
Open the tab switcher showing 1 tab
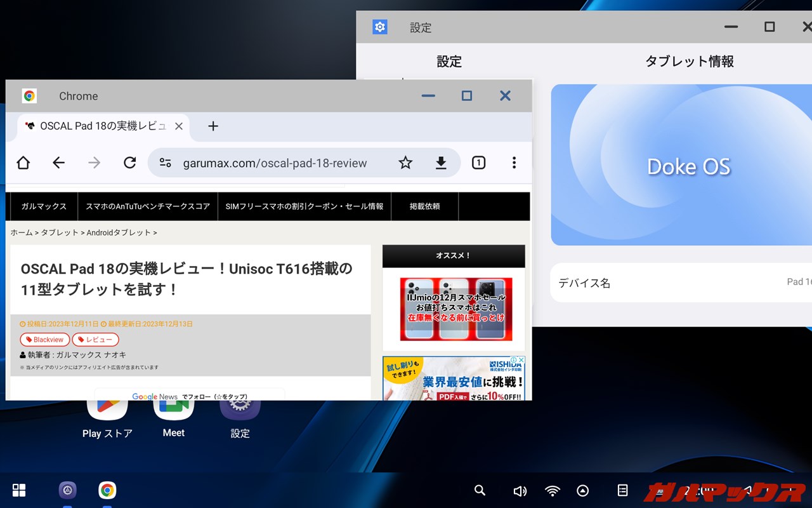(478, 163)
